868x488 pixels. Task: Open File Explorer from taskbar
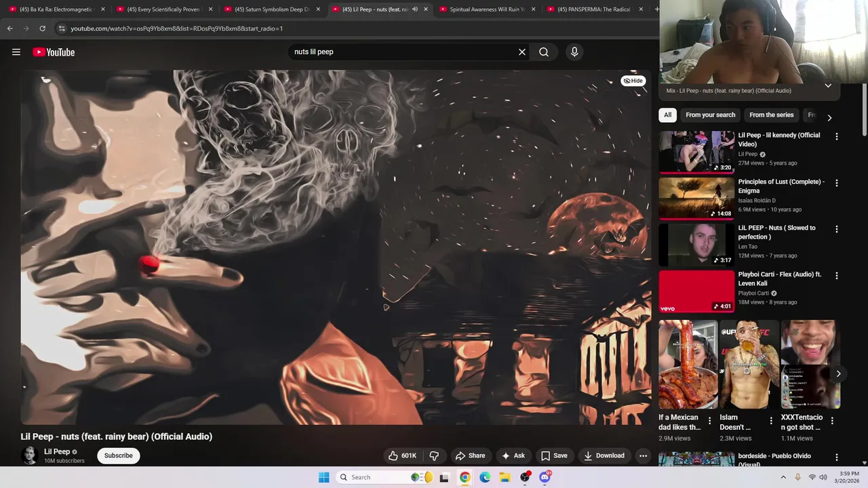click(505, 477)
